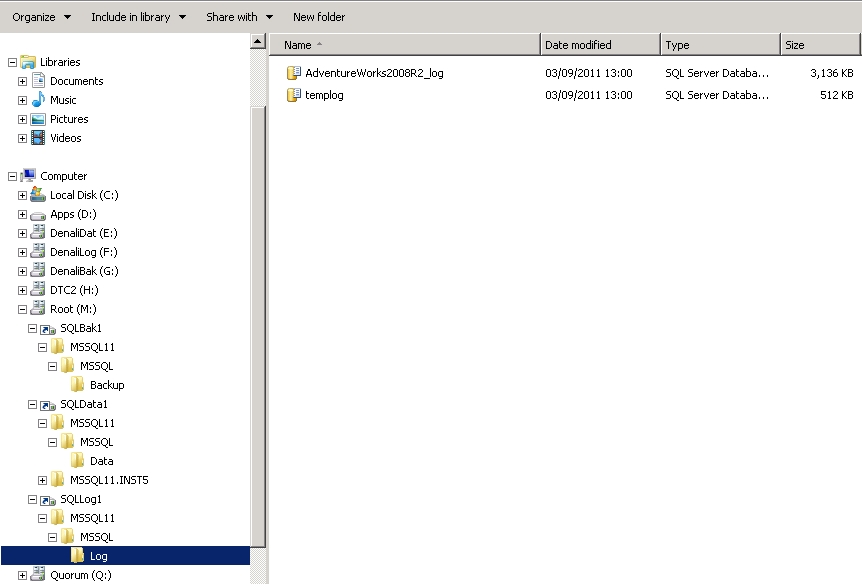Collapse the SQLData1 node
Image resolution: width=862 pixels, height=584 pixels.
click(32, 404)
